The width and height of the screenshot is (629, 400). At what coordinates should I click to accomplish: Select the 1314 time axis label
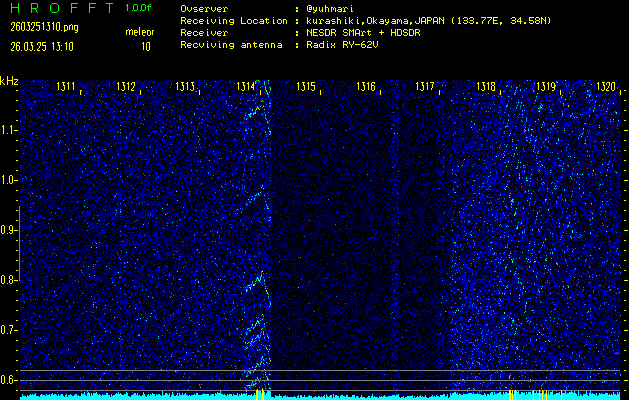[x=246, y=86]
